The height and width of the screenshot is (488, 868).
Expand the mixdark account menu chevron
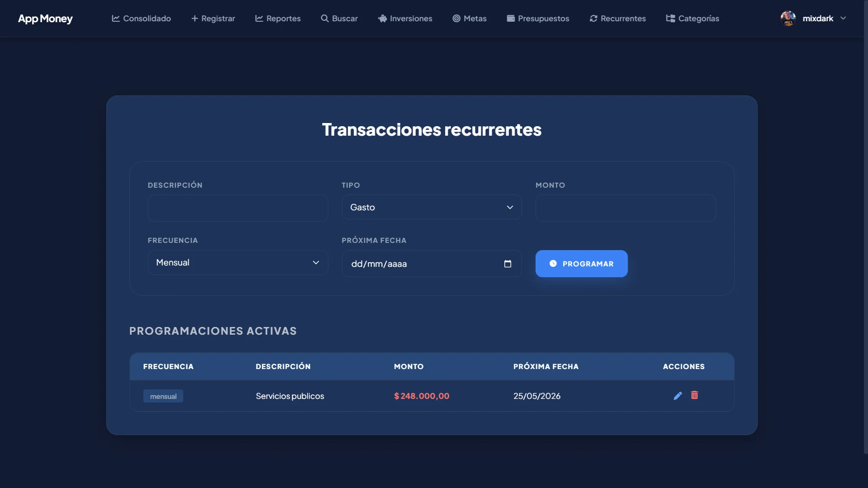[843, 19]
